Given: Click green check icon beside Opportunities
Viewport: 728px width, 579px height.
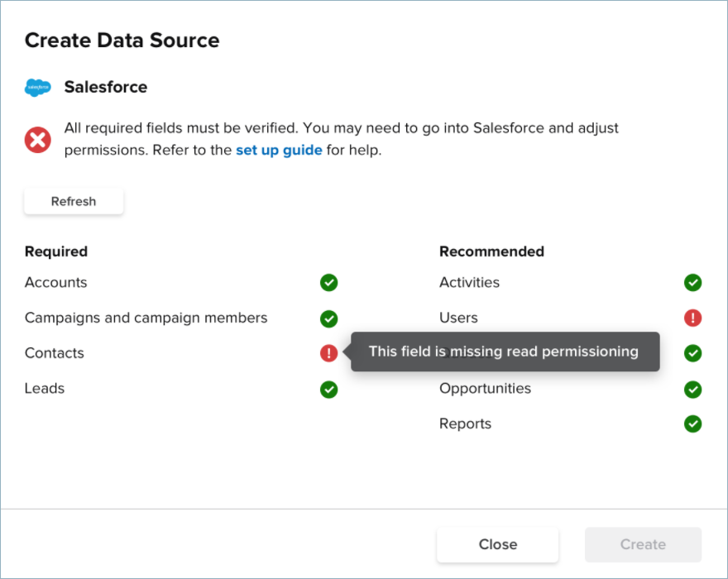Looking at the screenshot, I should click(692, 390).
